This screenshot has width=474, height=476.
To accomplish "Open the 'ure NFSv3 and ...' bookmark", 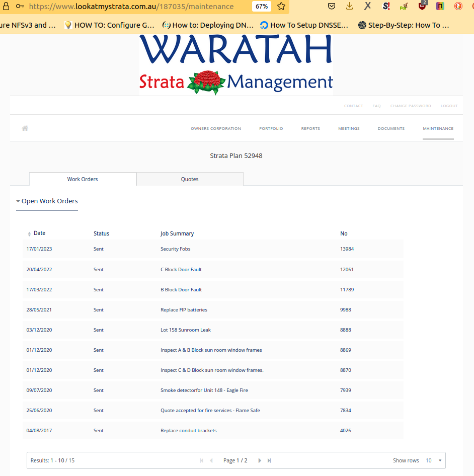I will pos(28,25).
